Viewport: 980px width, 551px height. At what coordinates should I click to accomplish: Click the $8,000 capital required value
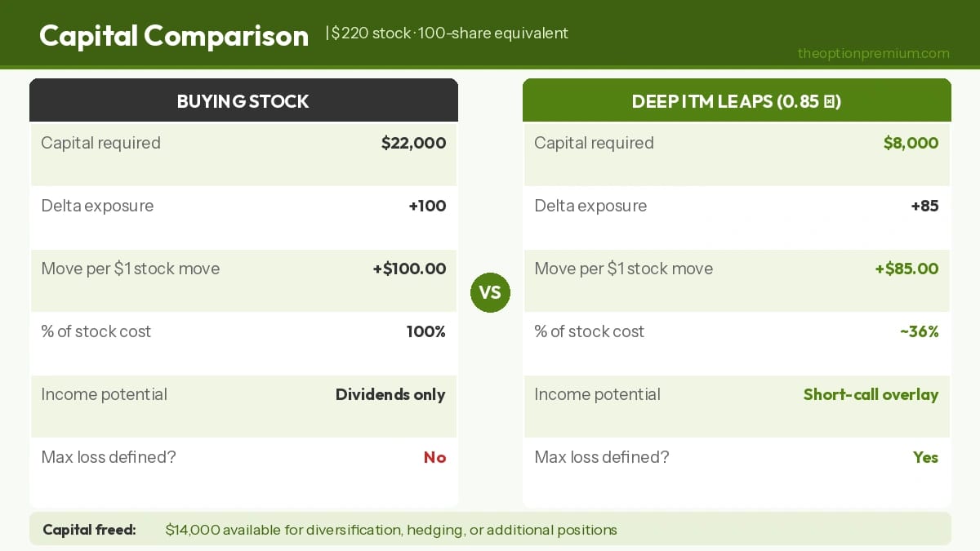tap(911, 144)
